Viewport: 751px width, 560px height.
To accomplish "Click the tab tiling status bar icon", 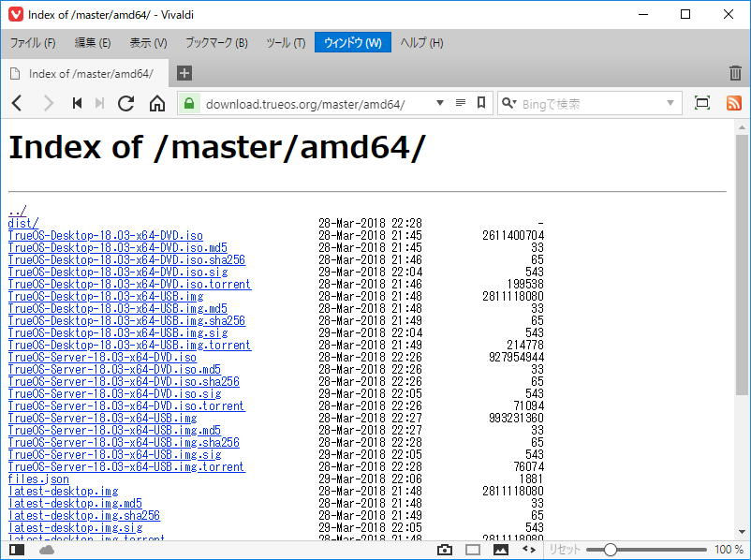I will (473, 550).
